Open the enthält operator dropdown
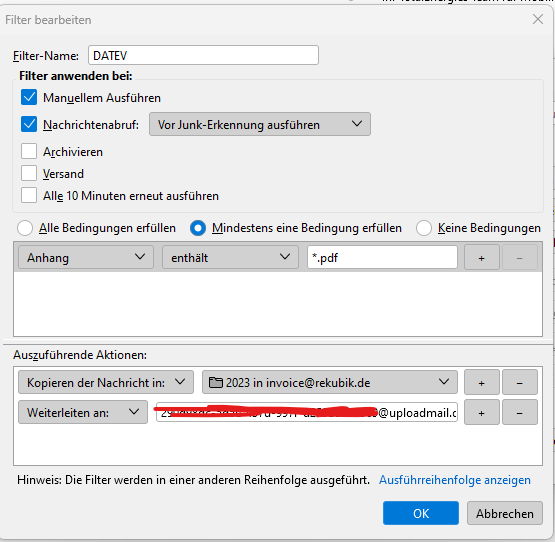The image size is (555, 542). [230, 257]
